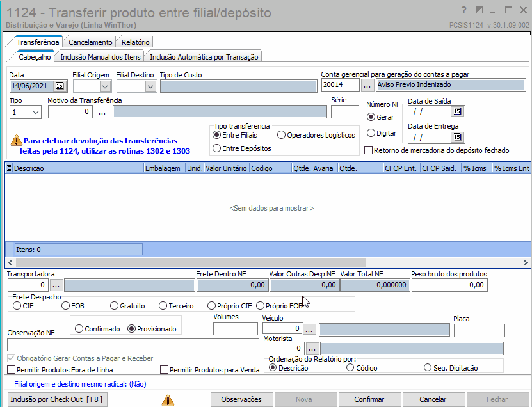
Task: Click Confirmar button
Action: point(369,399)
